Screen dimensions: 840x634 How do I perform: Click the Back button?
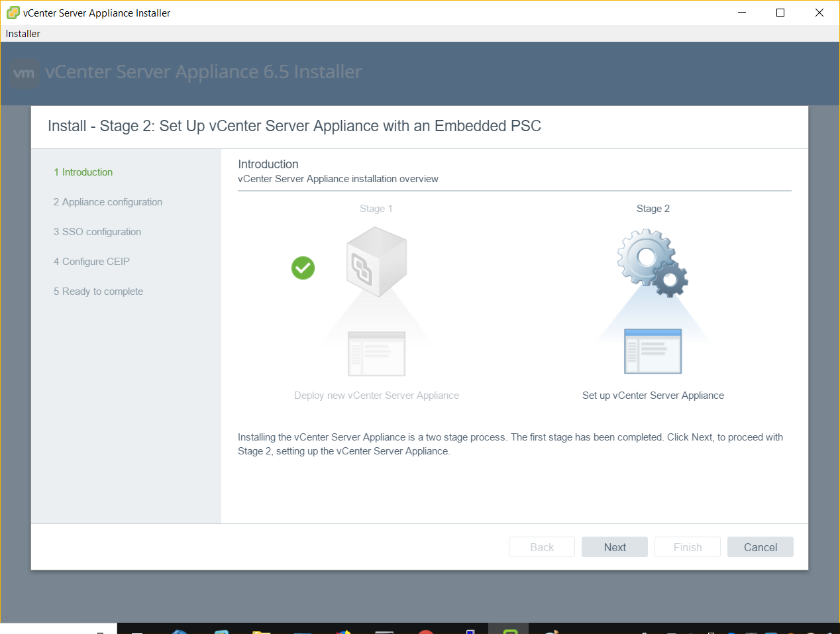coord(542,547)
